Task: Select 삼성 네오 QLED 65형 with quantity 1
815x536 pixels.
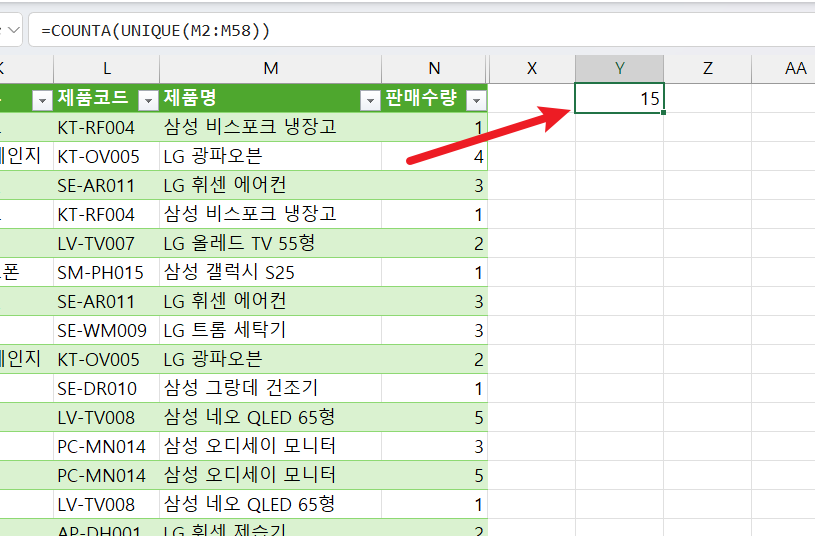Action: point(270,504)
